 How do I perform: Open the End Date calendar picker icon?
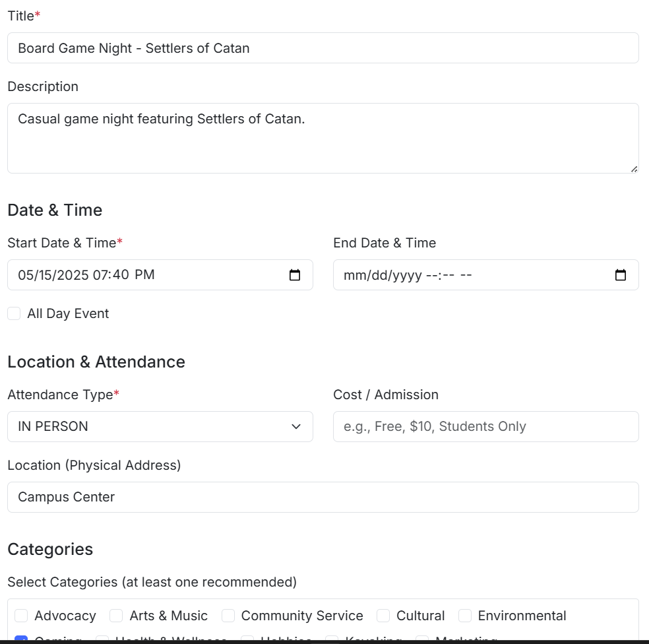(x=621, y=275)
